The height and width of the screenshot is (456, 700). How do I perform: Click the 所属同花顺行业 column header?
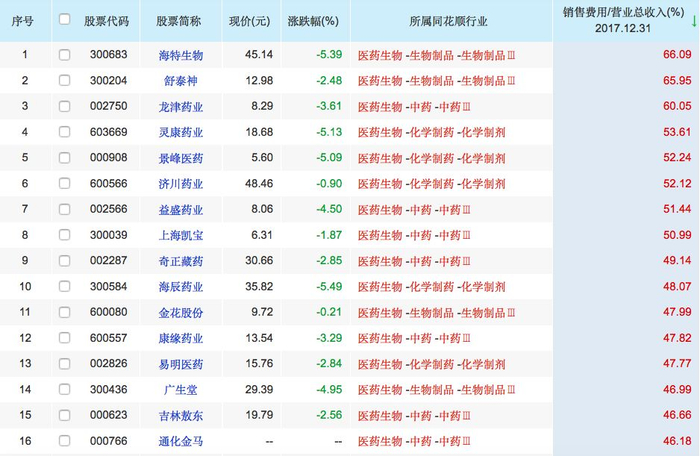tap(448, 21)
